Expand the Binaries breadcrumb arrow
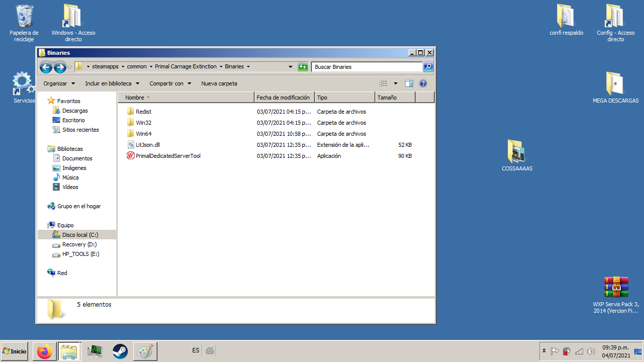The width and height of the screenshot is (644, 362). pyautogui.click(x=248, y=66)
